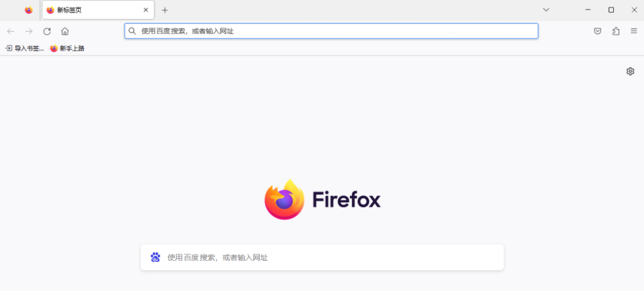Click the Firefox logo on page

[322, 199]
